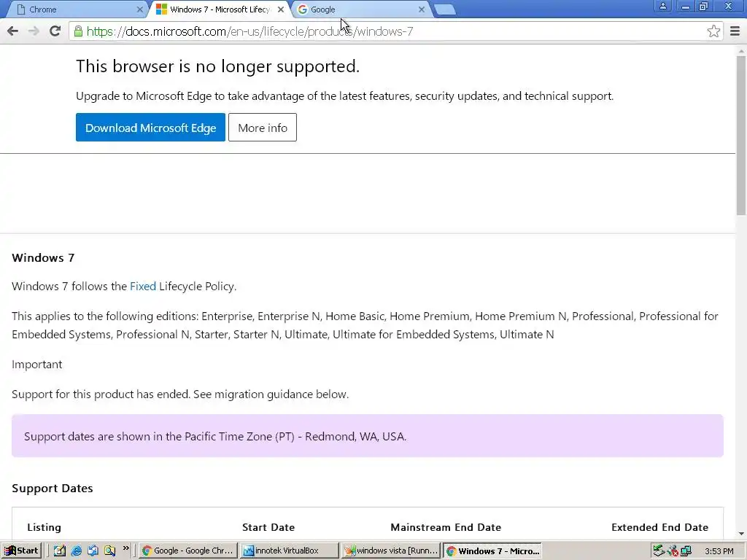Open the Chrome user profile icon

coord(662,7)
